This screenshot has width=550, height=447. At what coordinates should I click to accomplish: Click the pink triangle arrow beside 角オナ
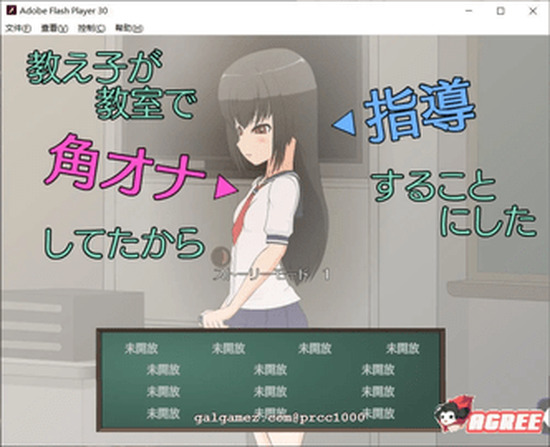click(x=226, y=187)
